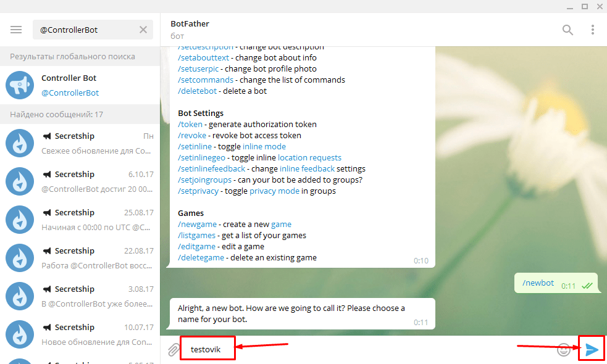Screen dimensions: 607x364
Task: Open the inline feedback link
Action: 307,168
